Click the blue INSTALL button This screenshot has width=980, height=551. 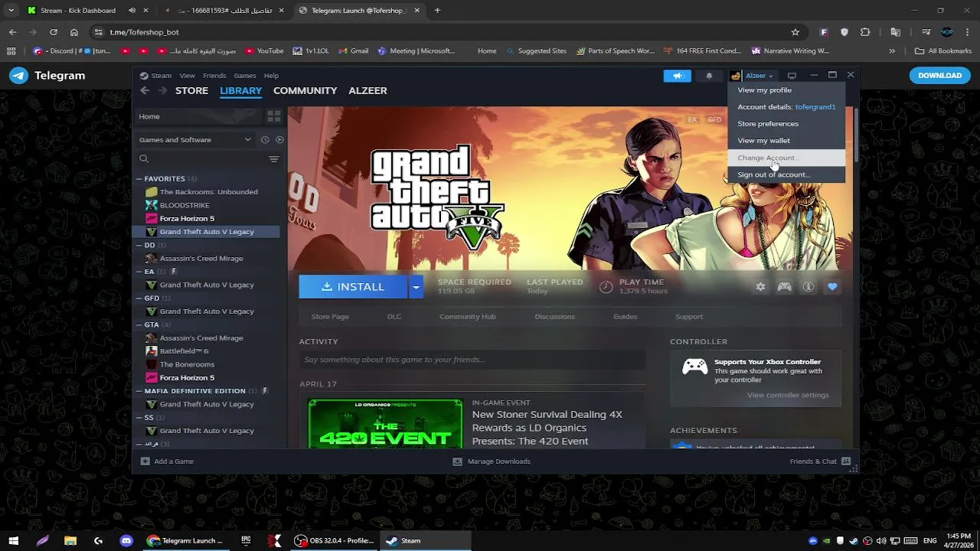point(353,287)
